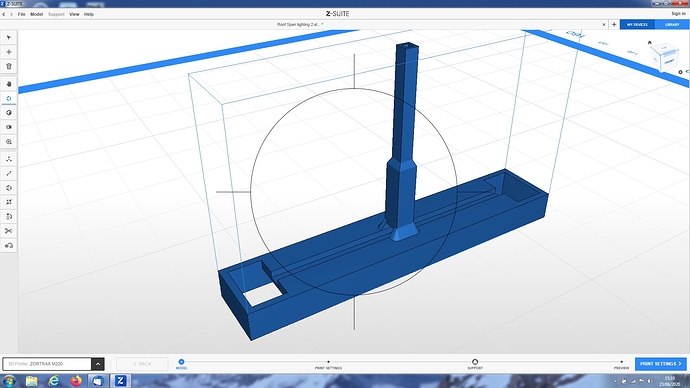Select the scale model tool
The image size is (690, 388).
[9, 173]
